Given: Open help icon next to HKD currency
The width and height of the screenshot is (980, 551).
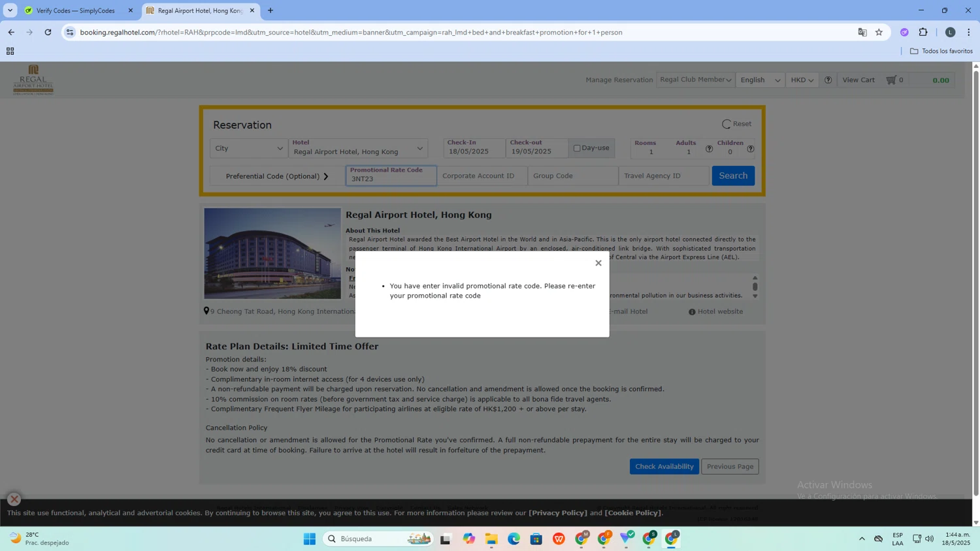Looking at the screenshot, I should 828,80.
